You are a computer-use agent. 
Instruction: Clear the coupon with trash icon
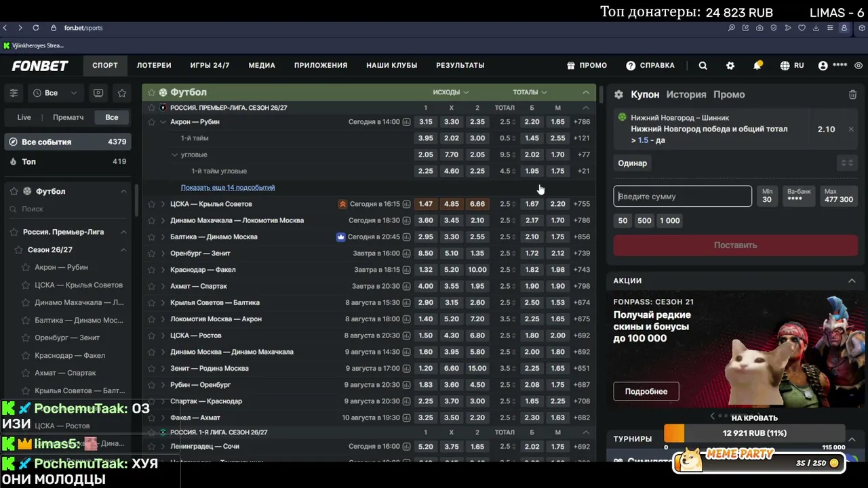tap(852, 95)
